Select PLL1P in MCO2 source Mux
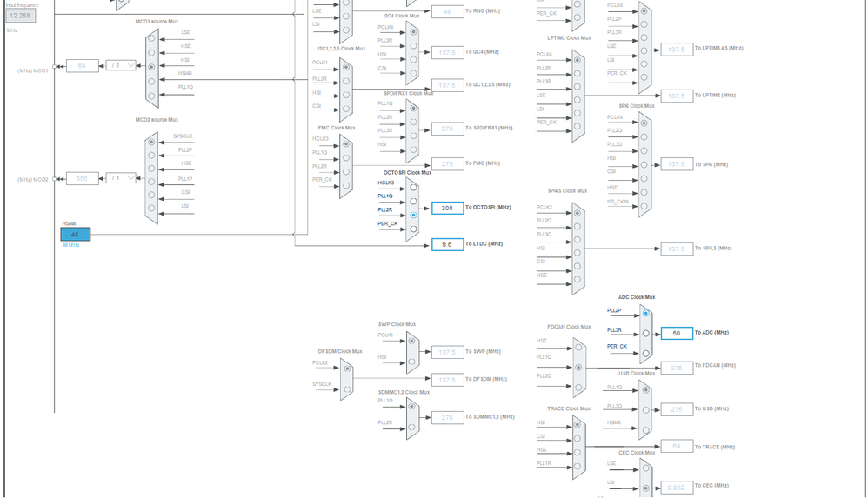Screen dimensions: 868x498 coord(151,182)
